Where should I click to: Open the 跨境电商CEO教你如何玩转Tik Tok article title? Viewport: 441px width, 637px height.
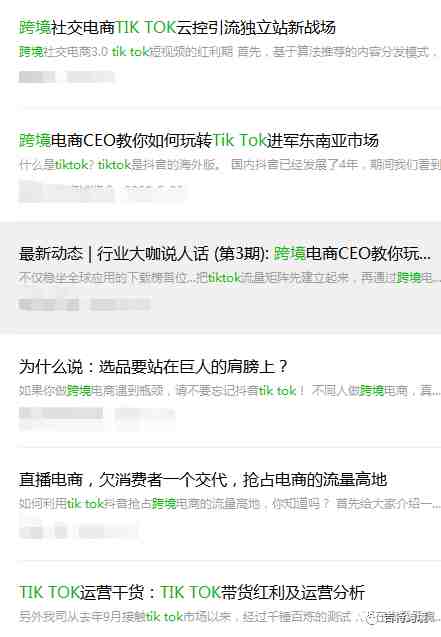199,140
